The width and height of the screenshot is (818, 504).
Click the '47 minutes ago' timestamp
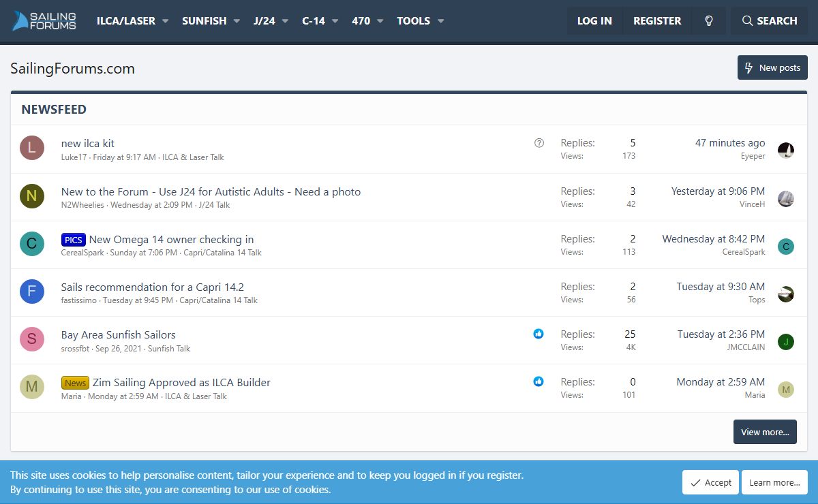click(x=730, y=143)
